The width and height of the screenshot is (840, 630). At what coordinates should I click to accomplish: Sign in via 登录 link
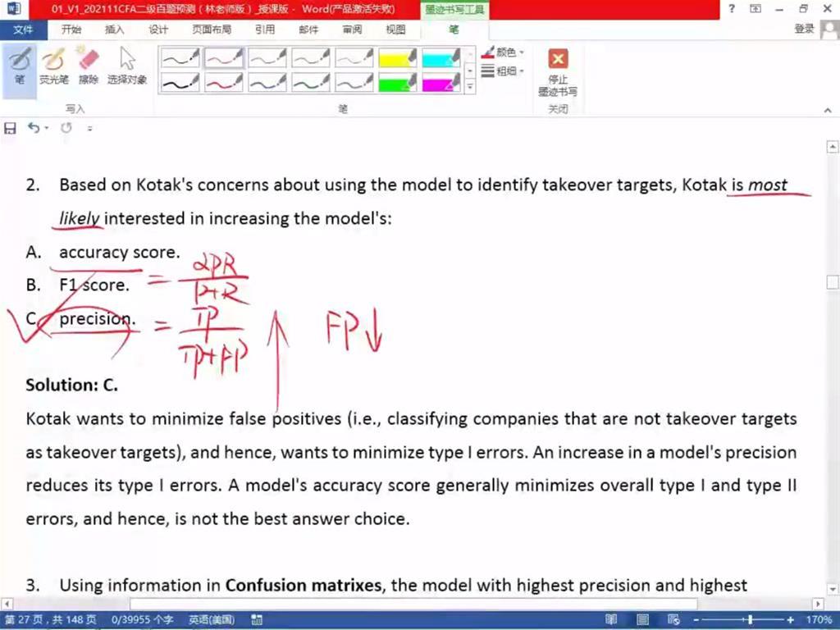(x=804, y=29)
